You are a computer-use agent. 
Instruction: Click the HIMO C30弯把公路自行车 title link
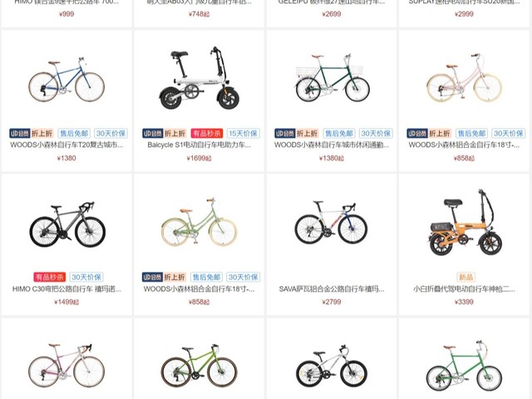(66, 289)
